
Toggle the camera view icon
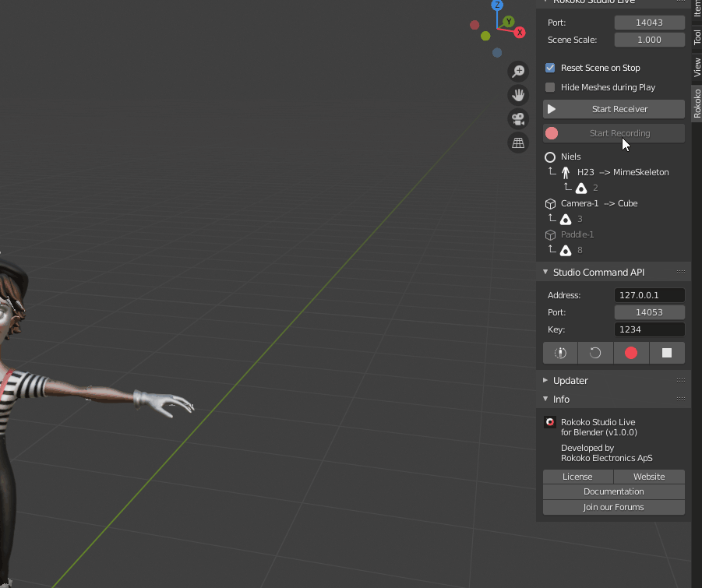click(518, 119)
